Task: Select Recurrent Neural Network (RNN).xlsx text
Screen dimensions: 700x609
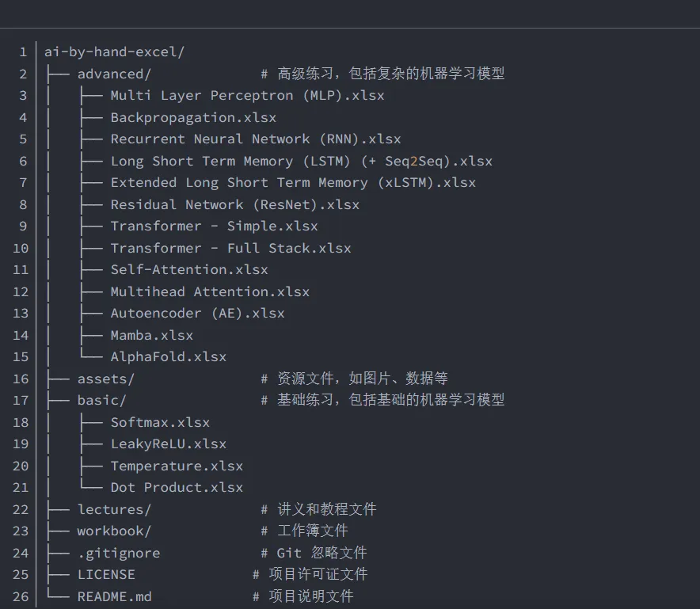Action: coord(255,139)
